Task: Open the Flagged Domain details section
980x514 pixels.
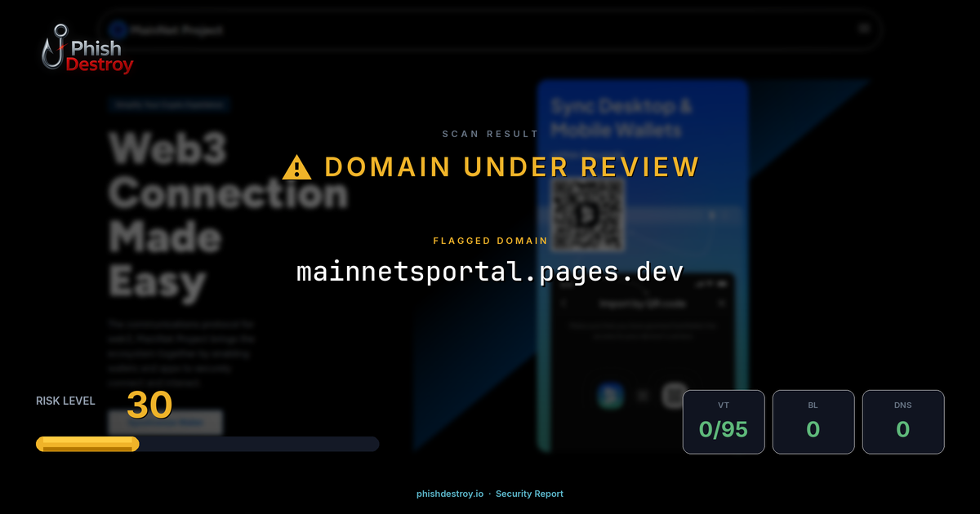Action: pos(490,241)
